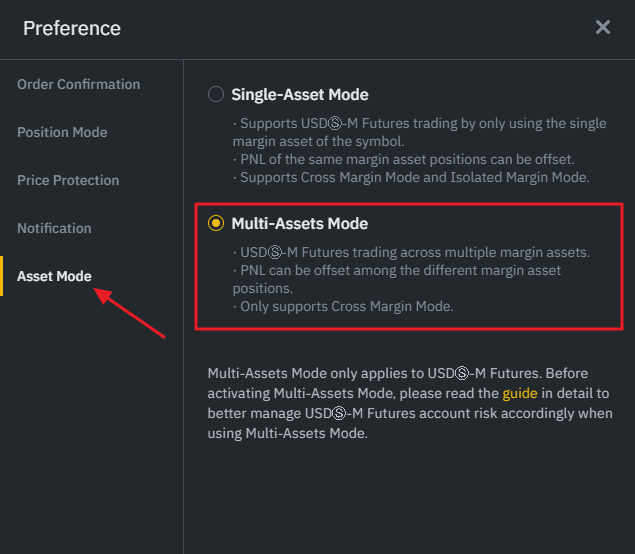Select the Multi-Assets Mode radio button
Image resolution: width=635 pixels, height=554 pixels.
(216, 224)
